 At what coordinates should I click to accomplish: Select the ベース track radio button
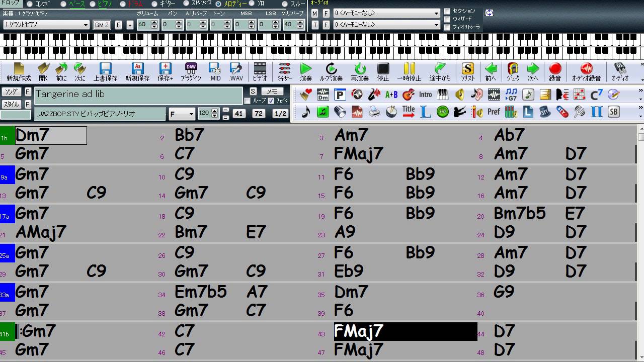pos(63,4)
